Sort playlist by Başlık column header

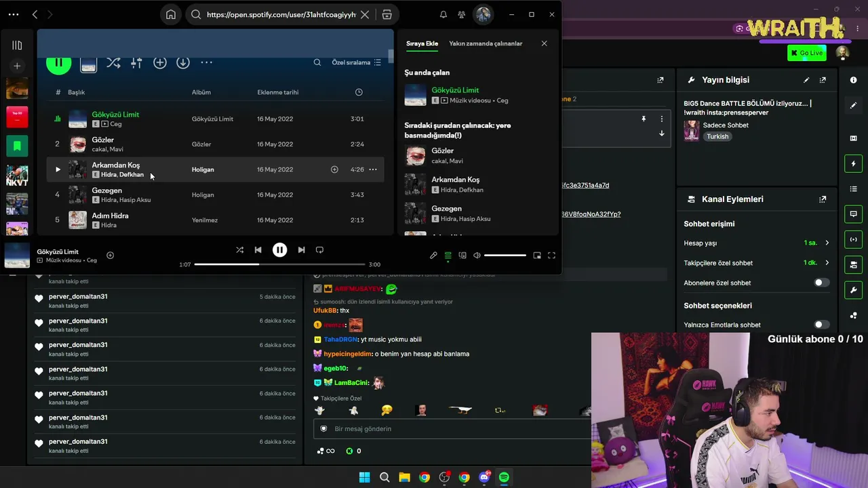pos(76,92)
